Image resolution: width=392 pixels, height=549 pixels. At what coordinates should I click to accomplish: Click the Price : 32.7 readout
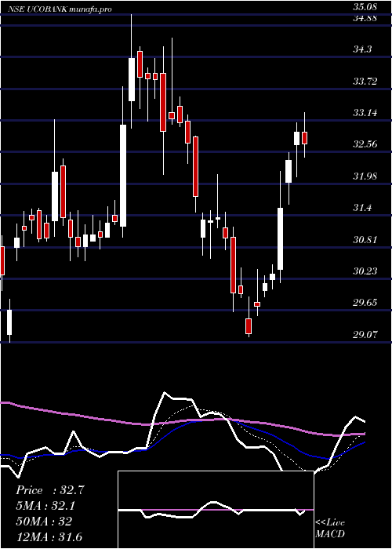50,490
